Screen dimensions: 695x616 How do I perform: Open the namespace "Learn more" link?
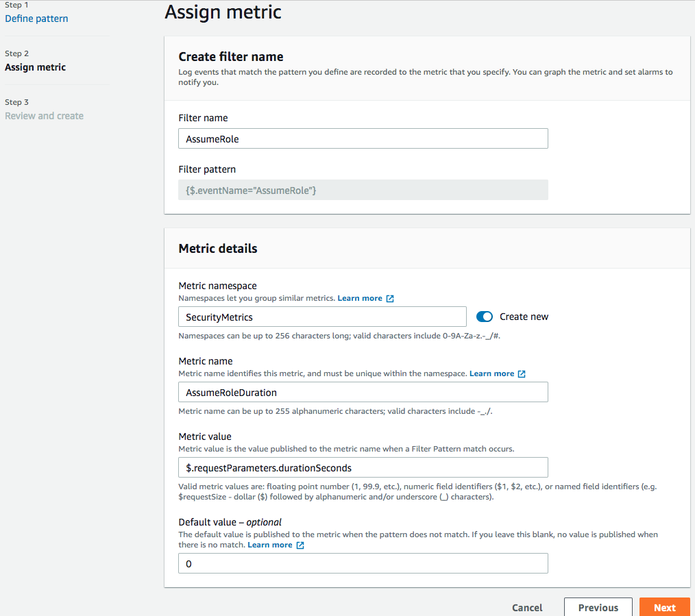pyautogui.click(x=360, y=298)
